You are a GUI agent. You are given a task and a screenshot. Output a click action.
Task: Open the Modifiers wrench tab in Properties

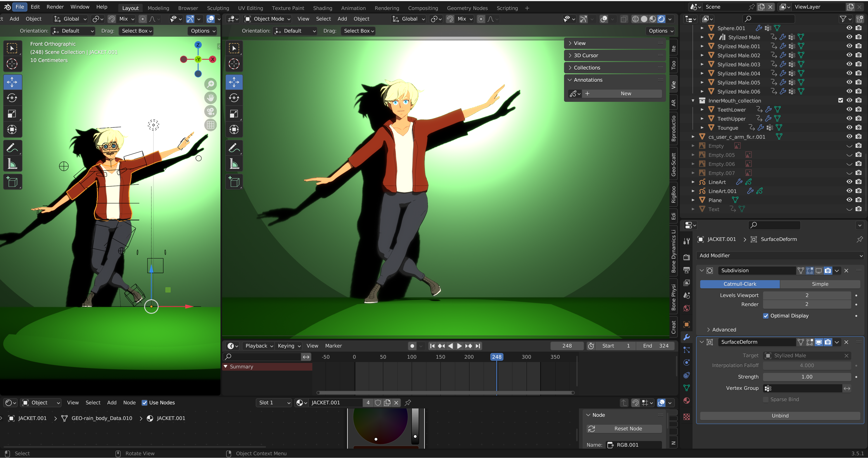(x=687, y=337)
